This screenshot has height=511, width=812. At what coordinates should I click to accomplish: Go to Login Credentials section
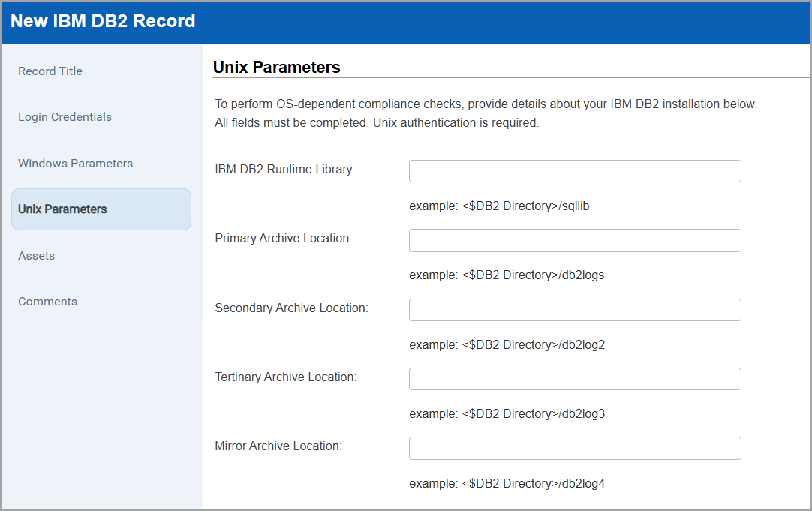pyautogui.click(x=65, y=117)
